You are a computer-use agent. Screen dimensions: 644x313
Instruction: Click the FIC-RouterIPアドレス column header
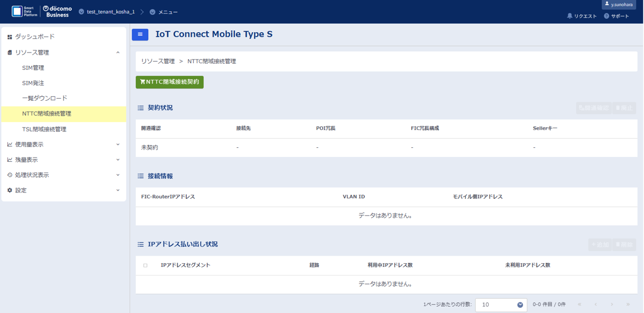168,197
